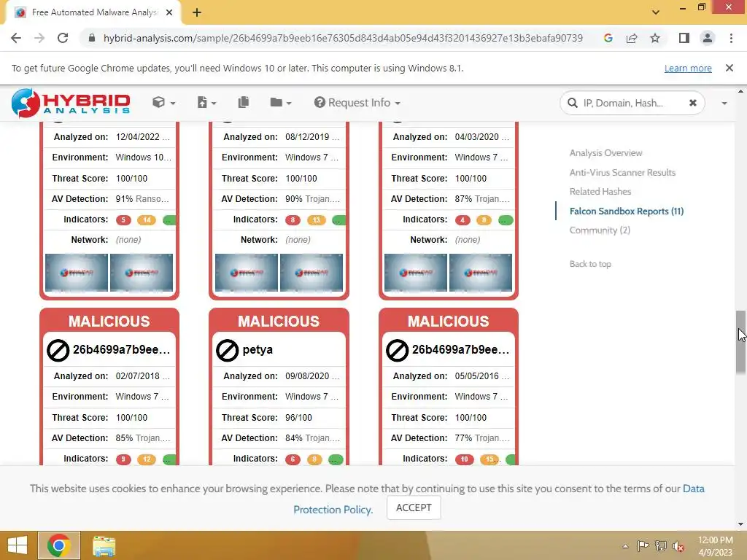The image size is (747, 560).
Task: Click prohibited icon on 05/05/2016 card
Action: (397, 351)
